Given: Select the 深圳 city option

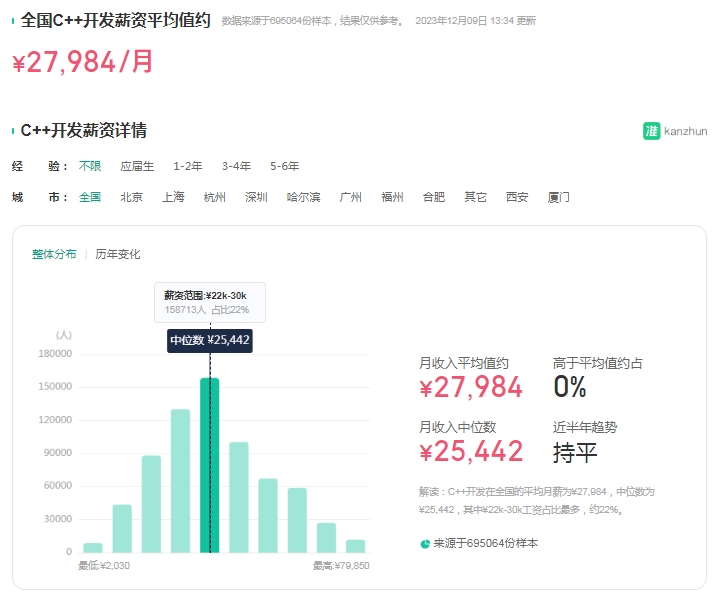Looking at the screenshot, I should click(256, 197).
